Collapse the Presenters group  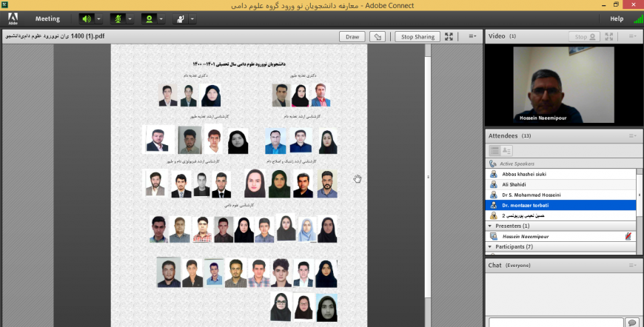490,226
